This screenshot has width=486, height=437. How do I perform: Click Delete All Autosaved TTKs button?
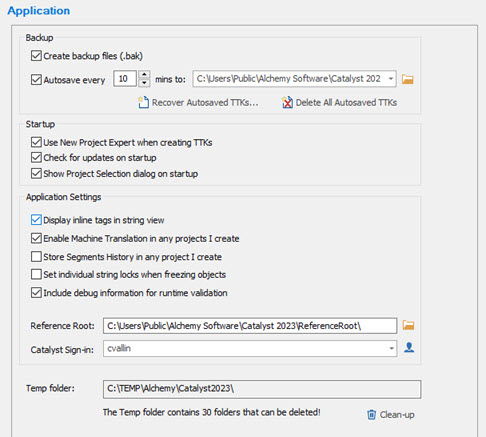[346, 102]
